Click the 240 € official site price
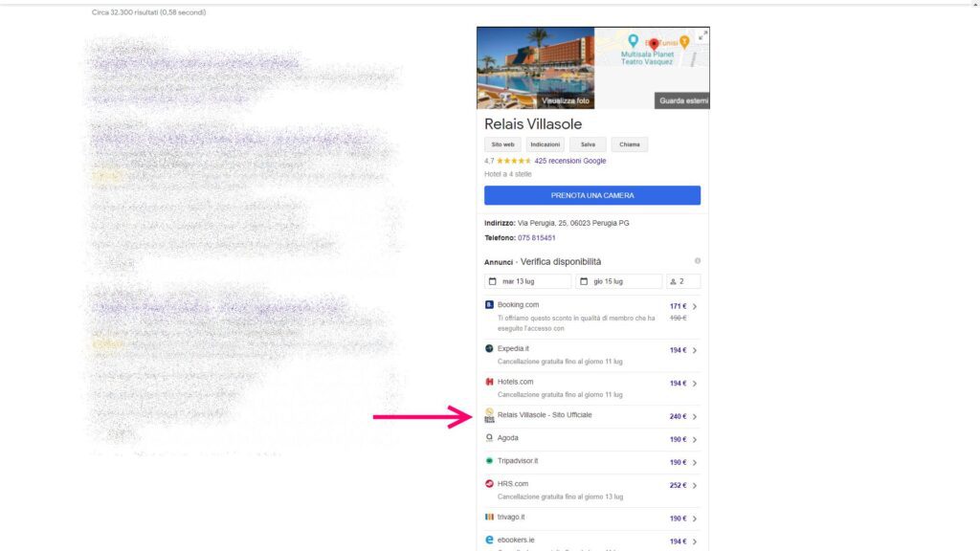Viewport: 980px width, 551px height. click(x=679, y=417)
